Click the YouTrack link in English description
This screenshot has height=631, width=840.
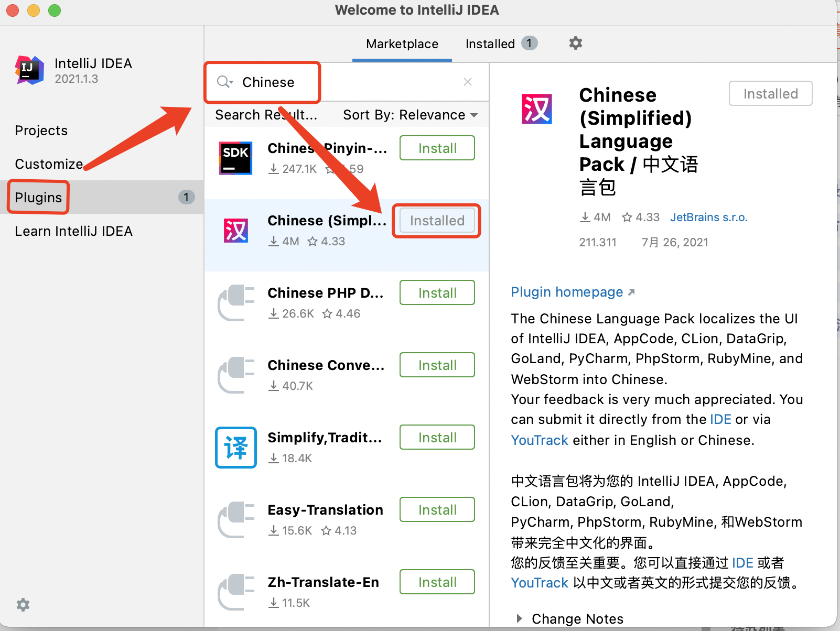(x=540, y=440)
